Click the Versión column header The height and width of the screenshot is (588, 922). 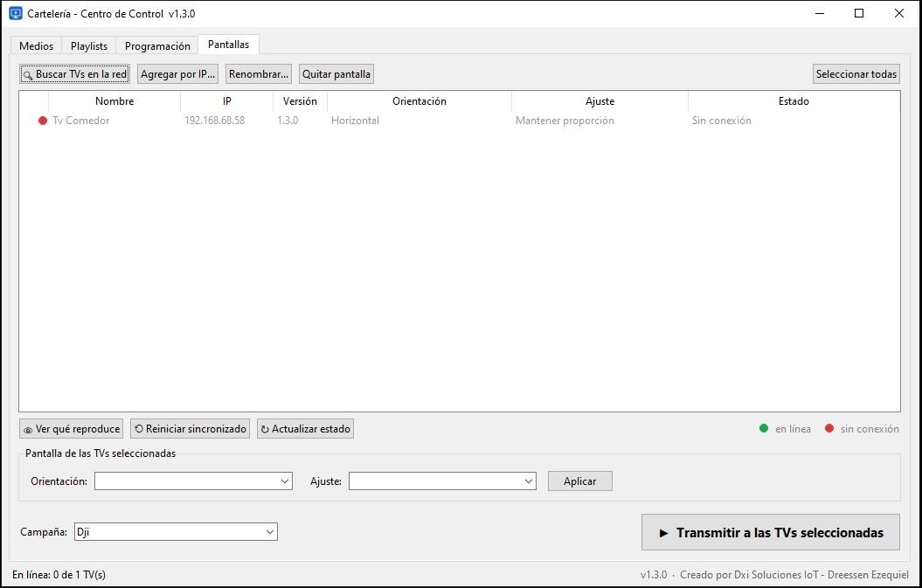point(300,101)
